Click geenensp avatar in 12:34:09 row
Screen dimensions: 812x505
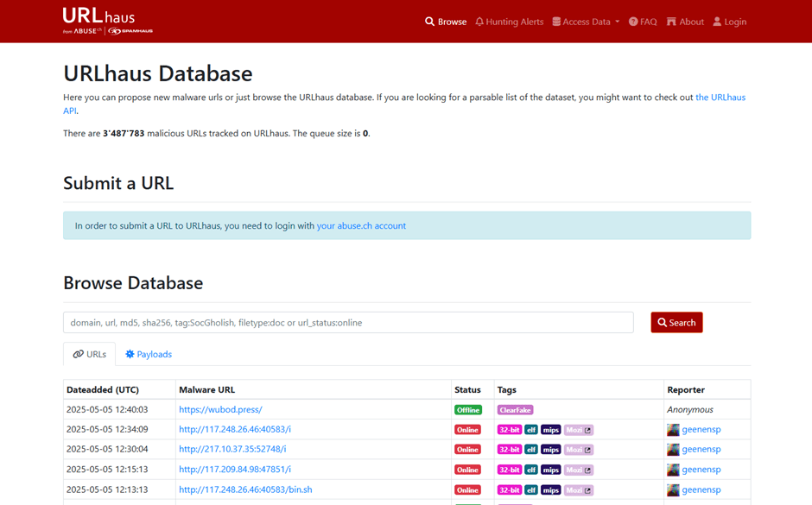(673, 430)
